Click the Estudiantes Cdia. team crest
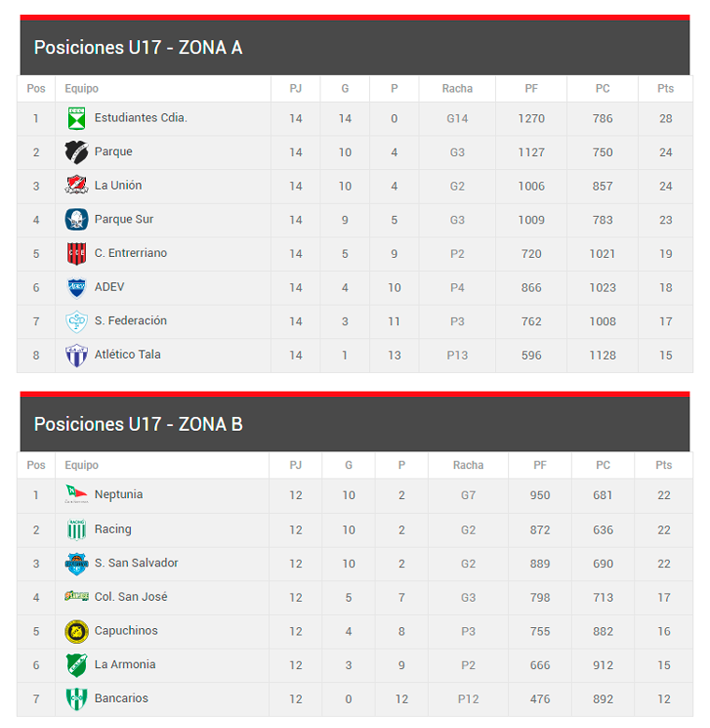 coord(77,119)
